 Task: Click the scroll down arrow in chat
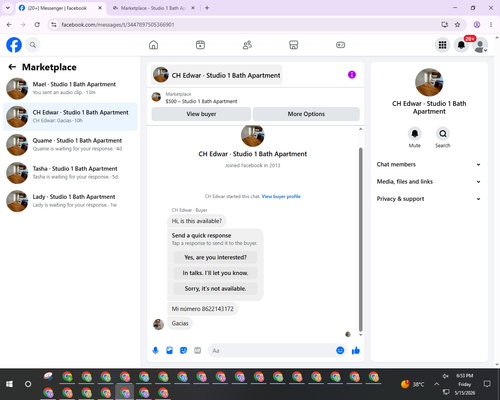(360, 335)
